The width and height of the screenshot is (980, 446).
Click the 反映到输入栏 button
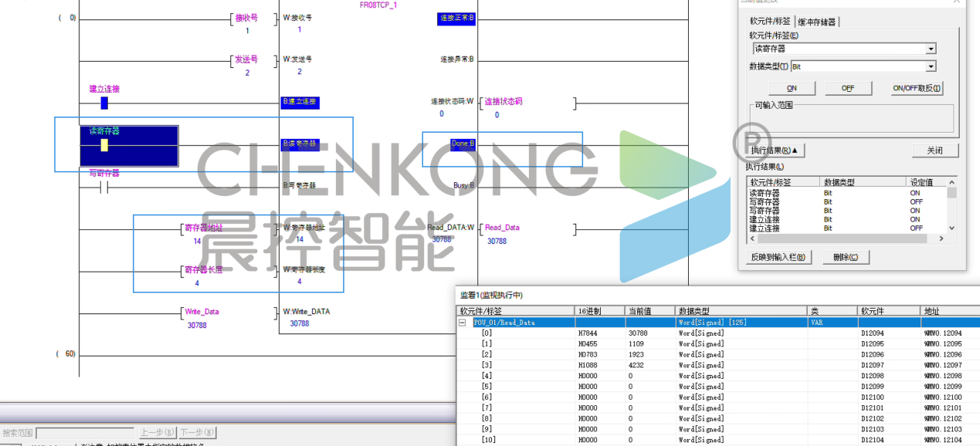[x=779, y=257]
